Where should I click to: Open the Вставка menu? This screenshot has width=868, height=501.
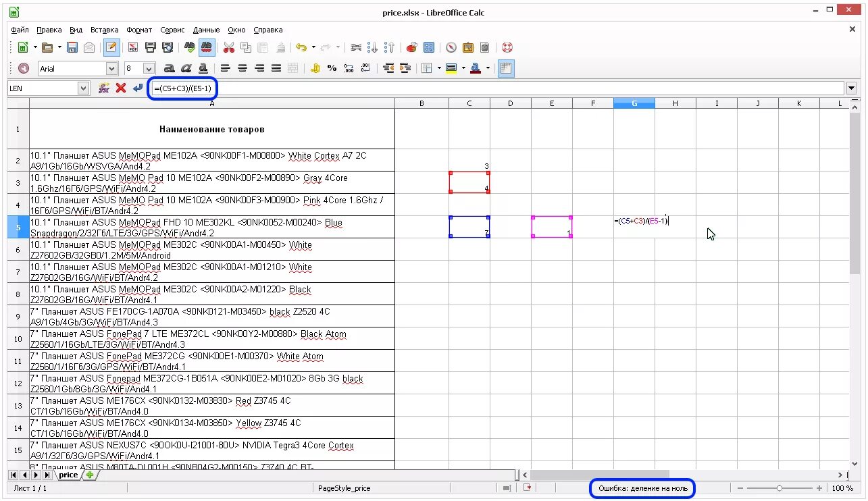coord(104,30)
